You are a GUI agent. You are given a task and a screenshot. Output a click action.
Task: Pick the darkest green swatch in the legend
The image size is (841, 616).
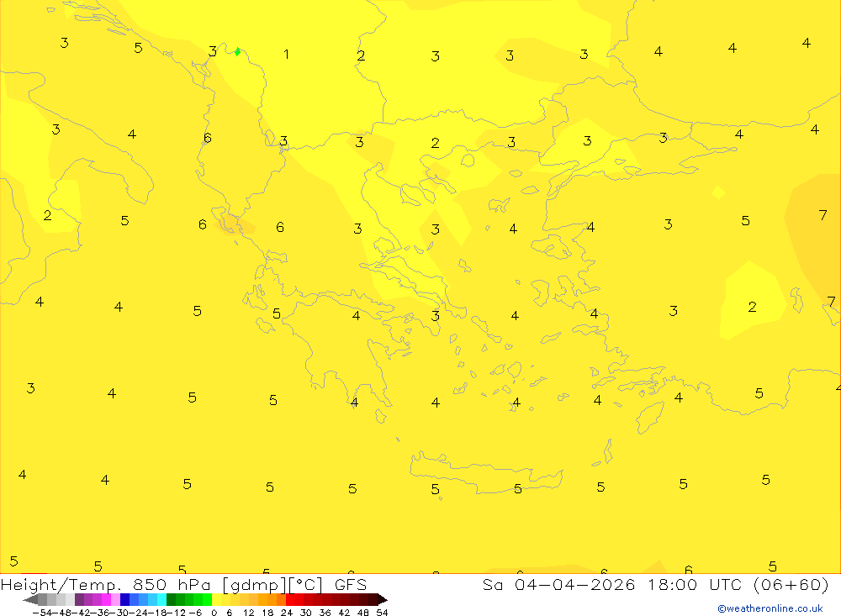171,599
